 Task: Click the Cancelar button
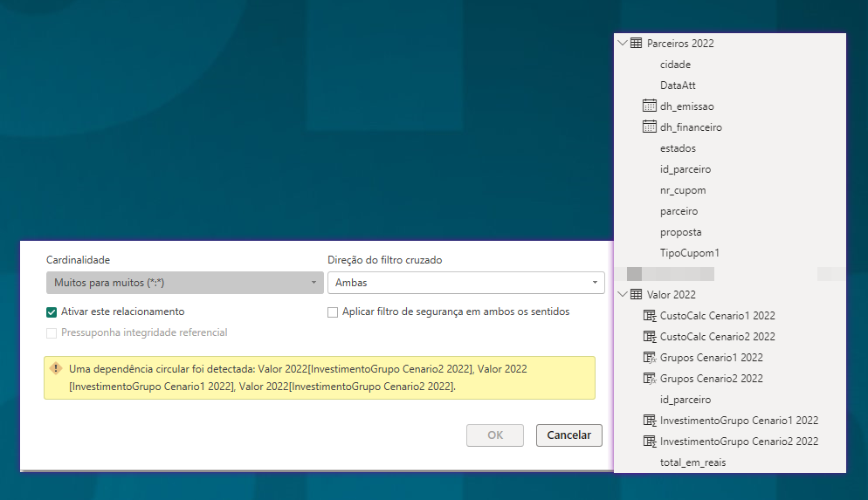[x=569, y=435]
